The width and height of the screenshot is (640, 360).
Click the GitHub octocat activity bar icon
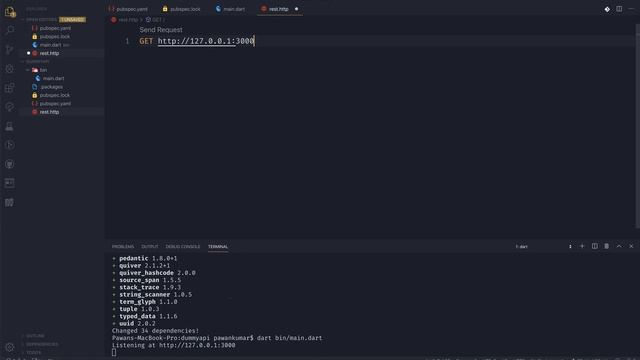(x=10, y=164)
